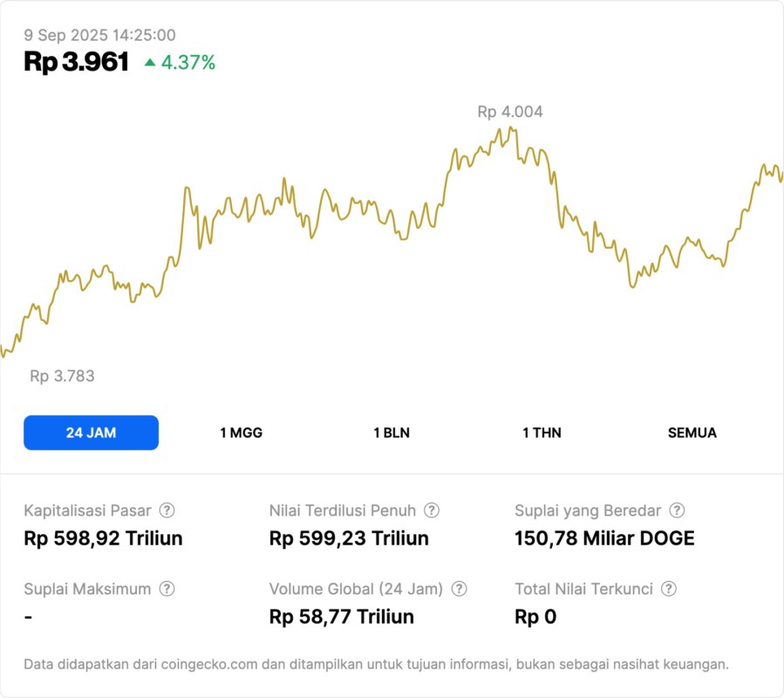This screenshot has height=698, width=784.
Task: Switch chart to 1 MGG range
Action: (241, 433)
